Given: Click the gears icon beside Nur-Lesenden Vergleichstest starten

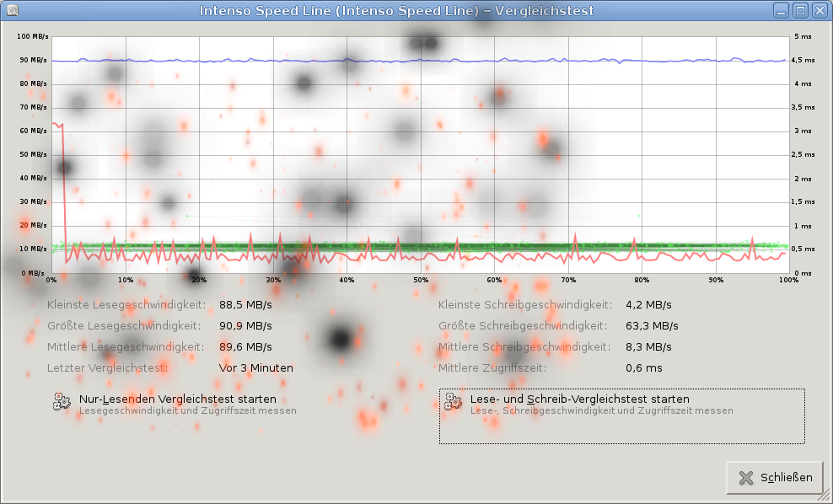Looking at the screenshot, I should point(62,401).
